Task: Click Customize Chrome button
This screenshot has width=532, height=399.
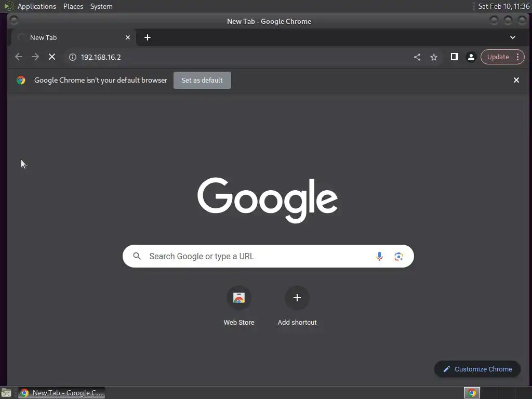Action: 477,369
